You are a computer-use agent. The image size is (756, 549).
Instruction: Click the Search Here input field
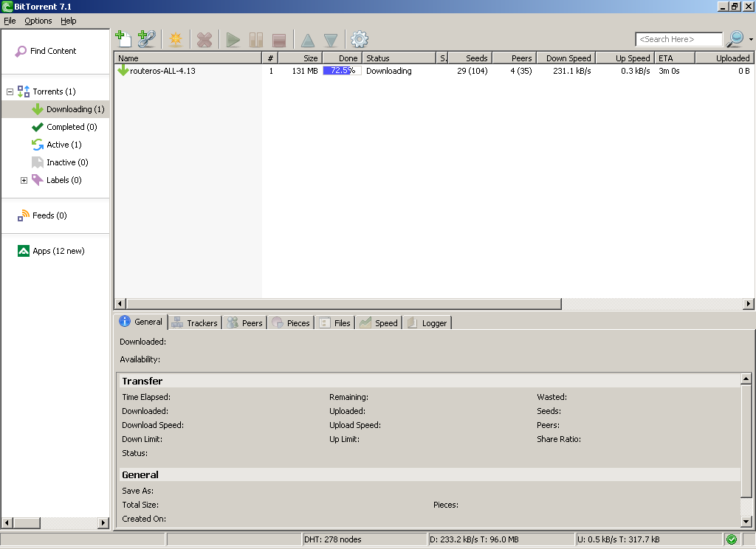point(678,39)
